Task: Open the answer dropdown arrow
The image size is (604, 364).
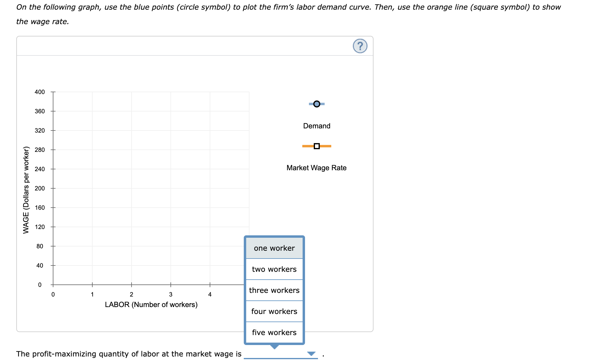Action: point(311,354)
